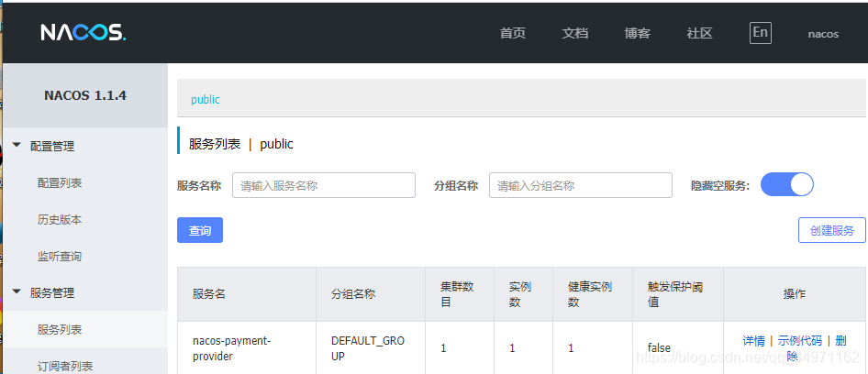Viewport: 868px width, 374px height.
Task: Collapse the 配置管理 menu arrow
Action: 17,146
